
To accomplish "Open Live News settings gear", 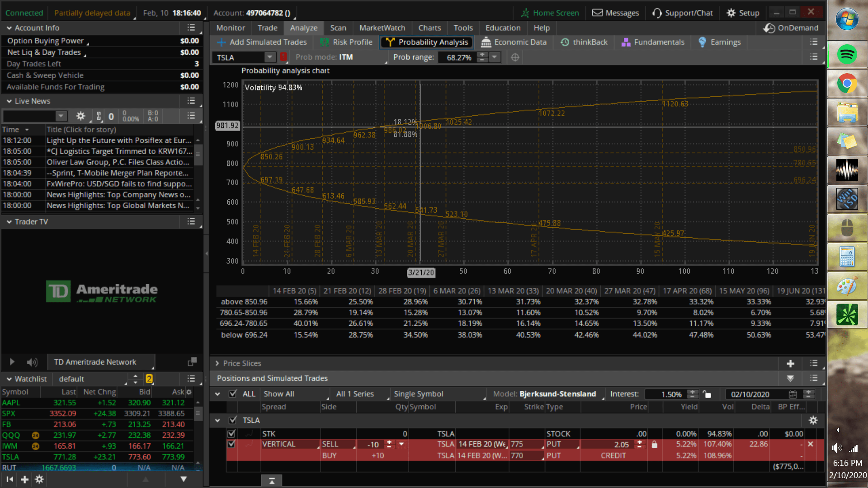I will (x=80, y=116).
